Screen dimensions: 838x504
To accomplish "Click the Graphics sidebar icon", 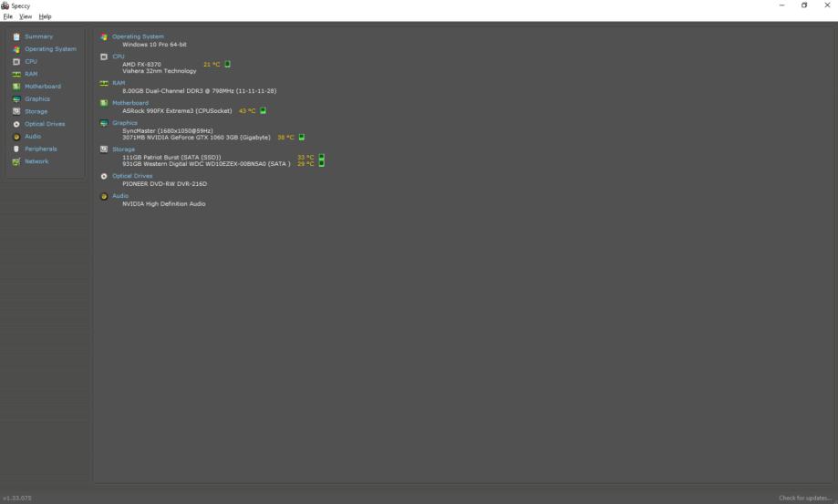I will pos(16,99).
